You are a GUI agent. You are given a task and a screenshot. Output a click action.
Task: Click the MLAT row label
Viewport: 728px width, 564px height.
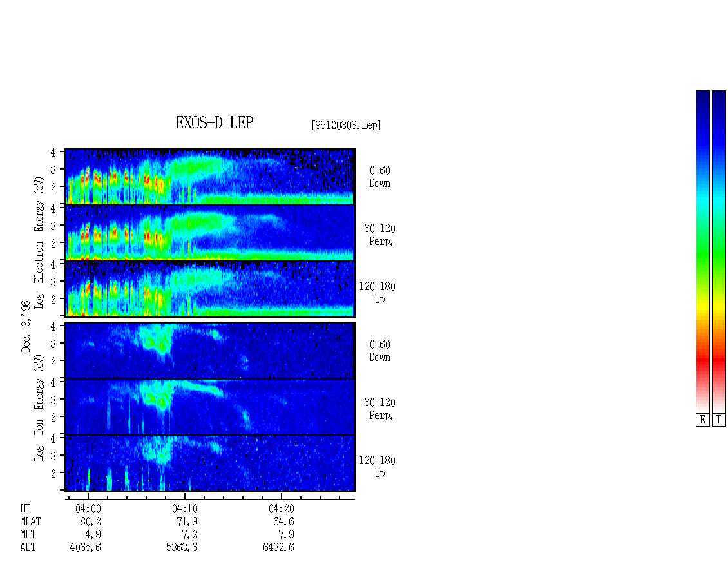tap(30, 521)
